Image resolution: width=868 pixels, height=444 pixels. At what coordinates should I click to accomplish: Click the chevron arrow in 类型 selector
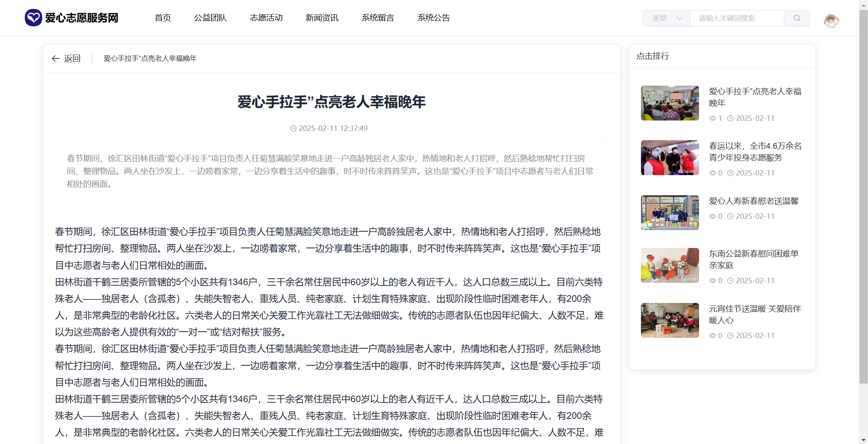coord(679,18)
